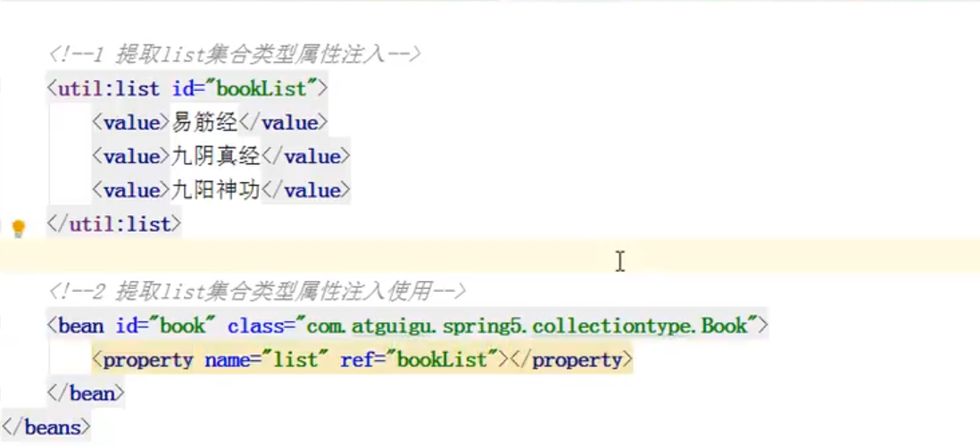Click class value com.atguigu.spring5.collectiontype.Book

pos(527,326)
